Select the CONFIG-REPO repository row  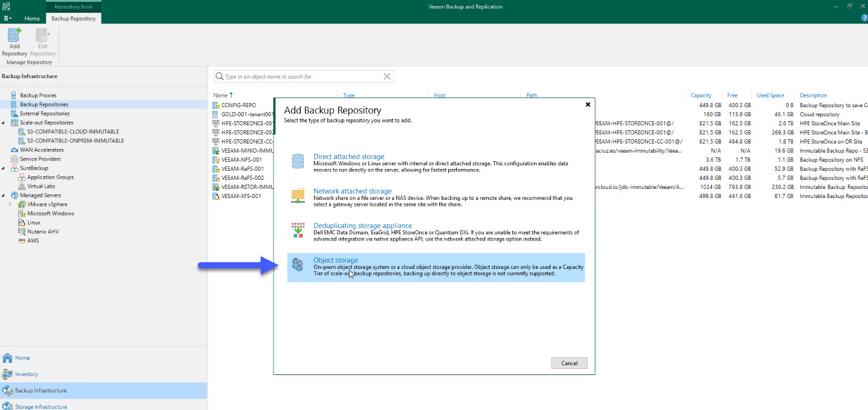tap(238, 105)
